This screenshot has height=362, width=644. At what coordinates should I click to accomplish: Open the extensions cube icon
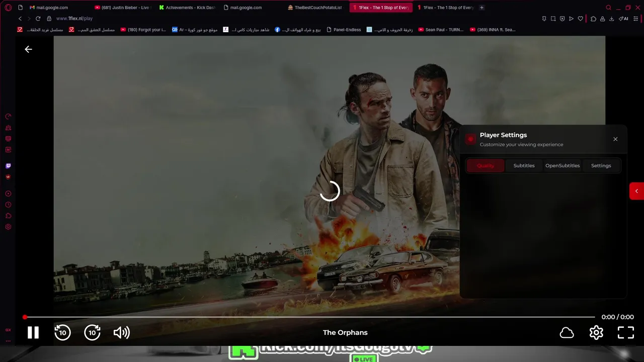tap(593, 19)
